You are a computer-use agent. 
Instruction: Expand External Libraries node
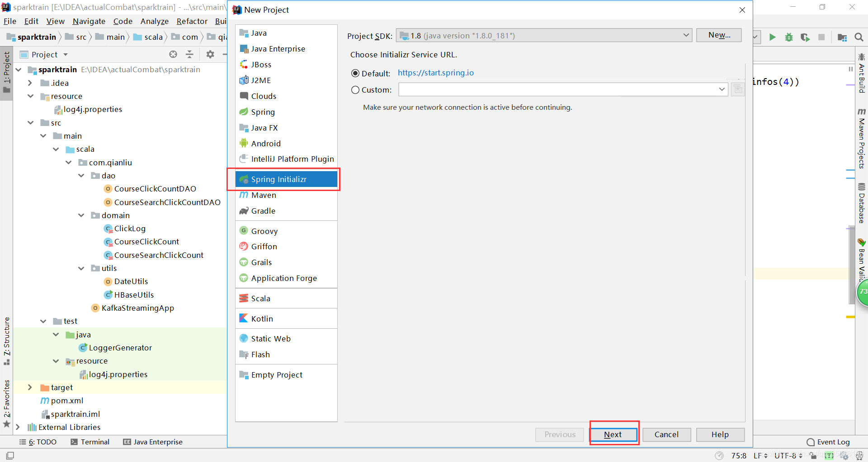pyautogui.click(x=18, y=427)
